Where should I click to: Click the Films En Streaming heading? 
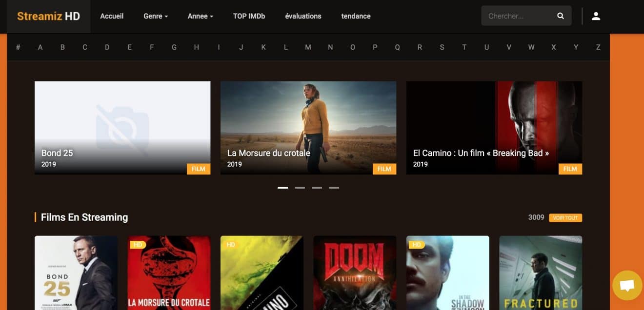tap(84, 217)
